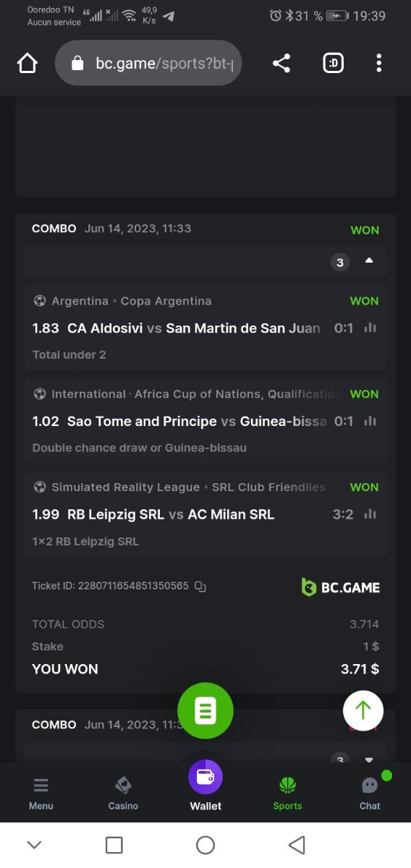View stats for CA Aldosivi match
This screenshot has width=411, height=868.
point(370,328)
